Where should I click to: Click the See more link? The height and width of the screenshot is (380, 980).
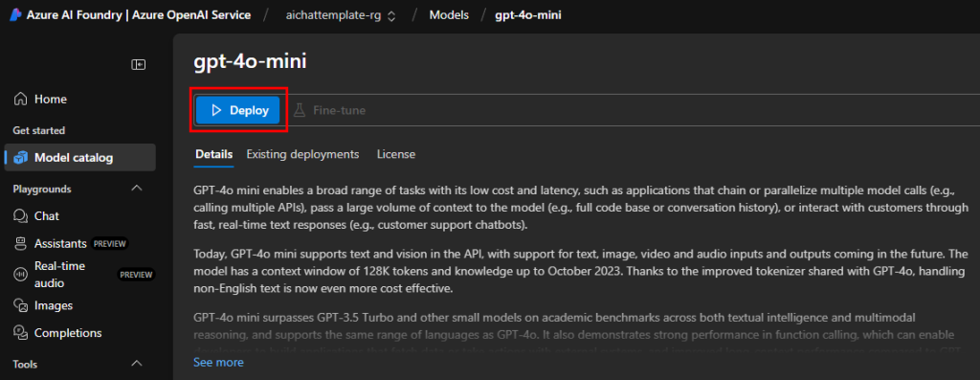pyautogui.click(x=218, y=363)
